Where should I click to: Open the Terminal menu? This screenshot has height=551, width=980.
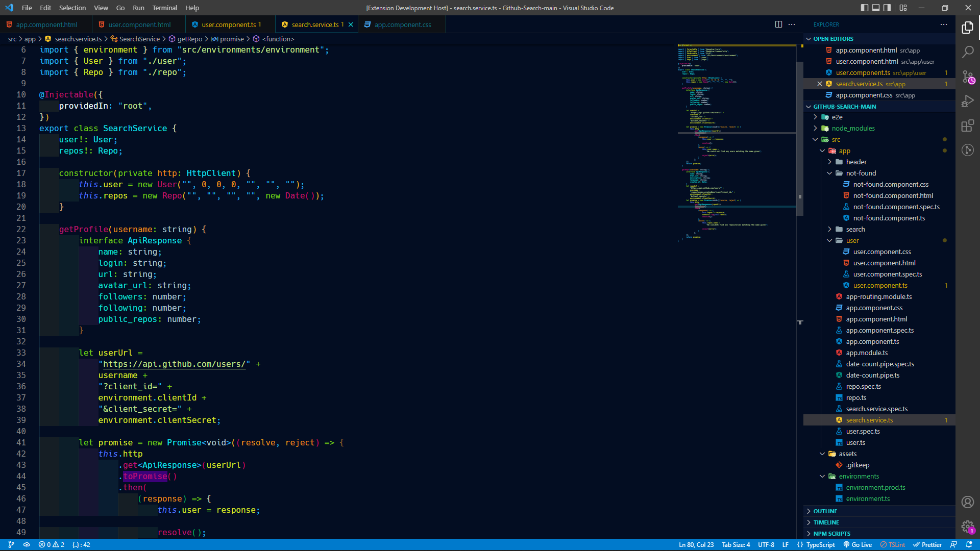[164, 8]
